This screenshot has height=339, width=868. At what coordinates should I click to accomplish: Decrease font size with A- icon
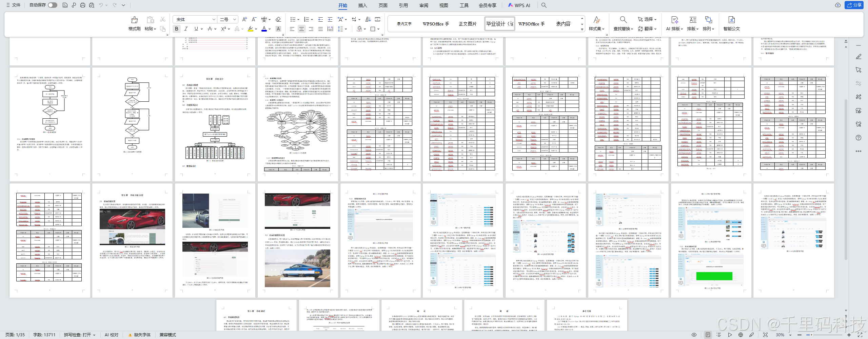(254, 19)
